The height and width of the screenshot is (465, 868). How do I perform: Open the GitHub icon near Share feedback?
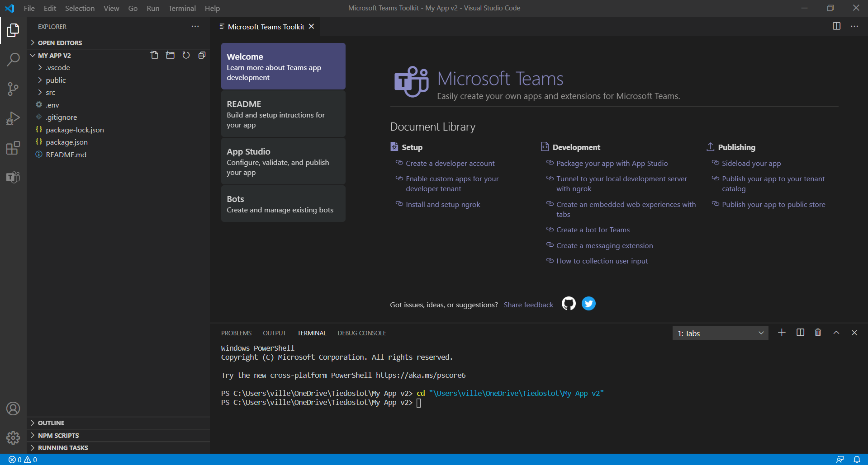(568, 303)
